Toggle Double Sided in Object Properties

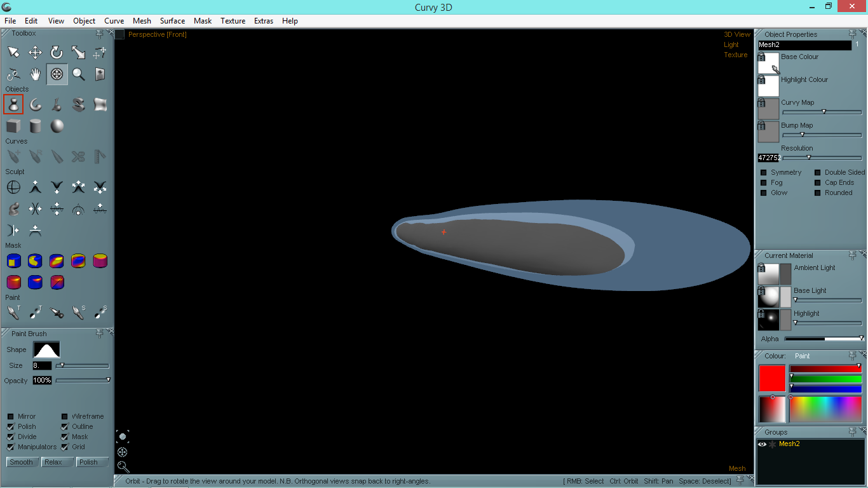818,172
